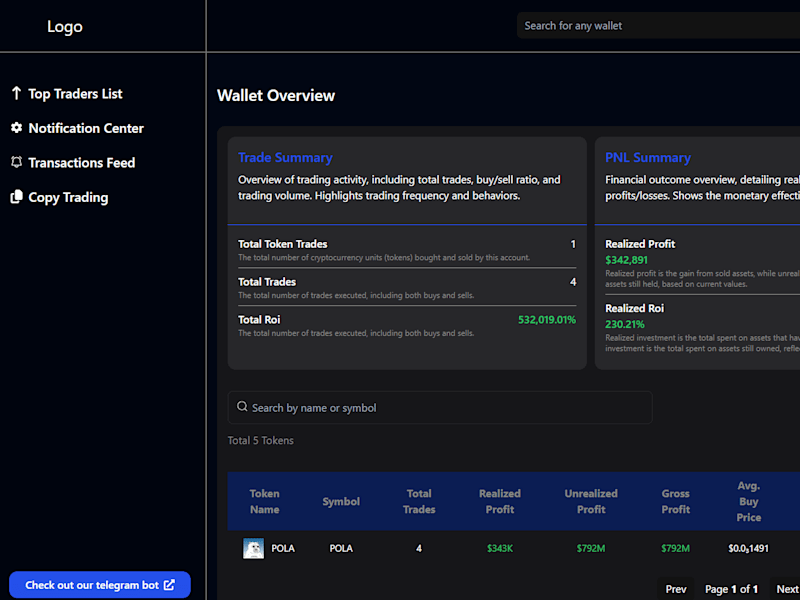Click the Prev pagination button
Image resolution: width=800 pixels, height=600 pixels.
click(676, 589)
